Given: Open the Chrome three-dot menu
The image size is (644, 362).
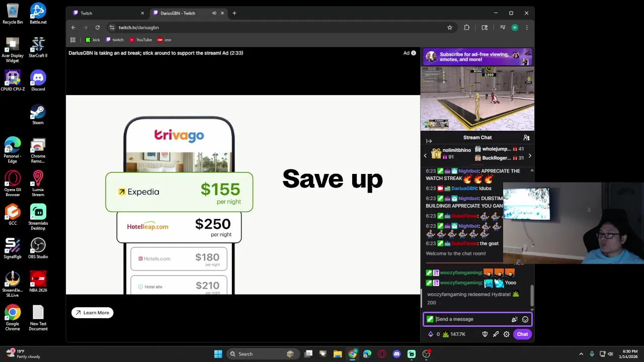Looking at the screenshot, I should (x=527, y=28).
